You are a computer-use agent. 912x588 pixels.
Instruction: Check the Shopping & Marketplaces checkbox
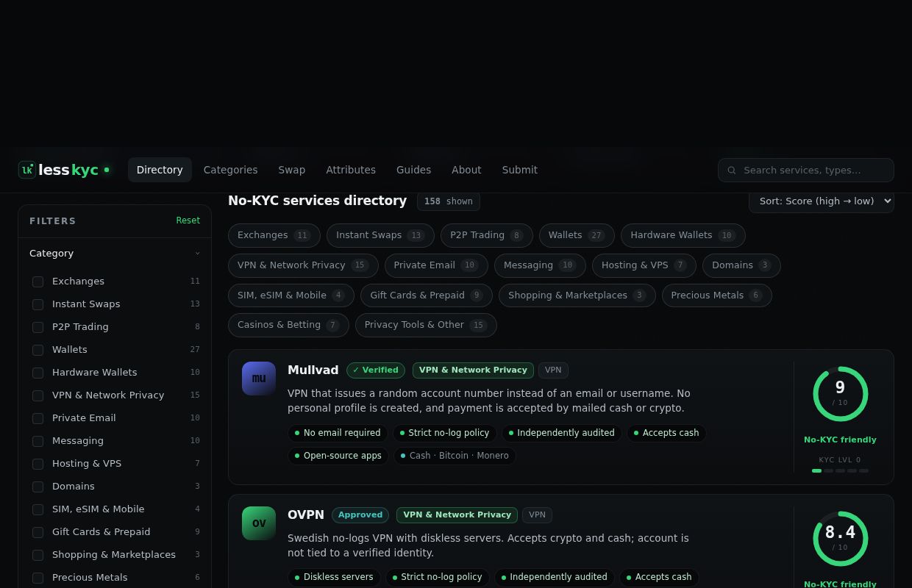38,555
